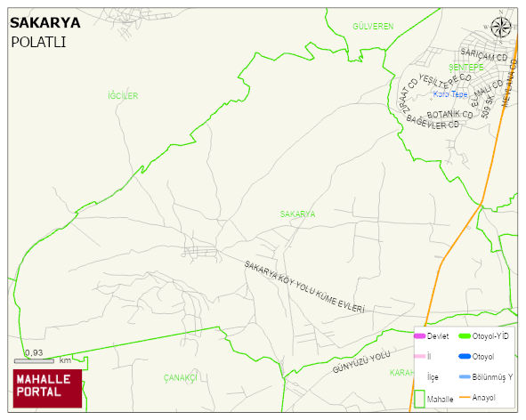The height and width of the screenshot is (420, 526).
Task: Select the ÇANAKÇI neighborhood label
Action: (x=180, y=377)
